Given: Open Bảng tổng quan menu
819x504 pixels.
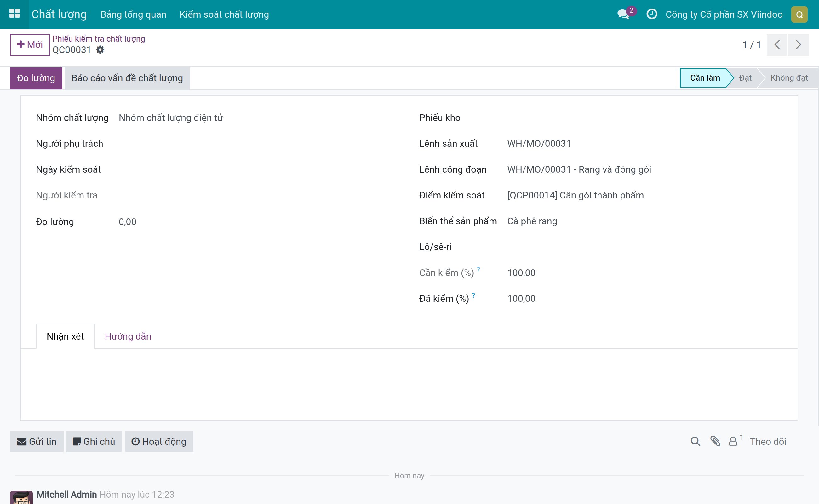Looking at the screenshot, I should click(x=133, y=14).
